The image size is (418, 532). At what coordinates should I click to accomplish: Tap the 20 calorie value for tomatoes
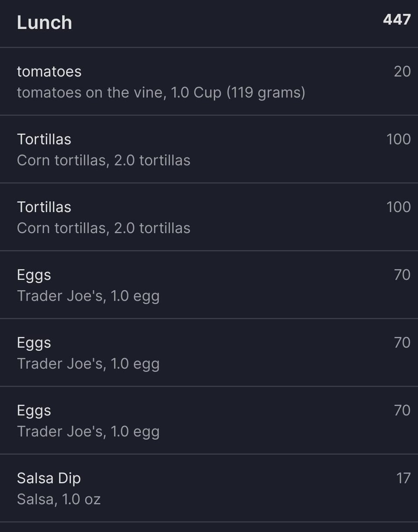tap(402, 71)
